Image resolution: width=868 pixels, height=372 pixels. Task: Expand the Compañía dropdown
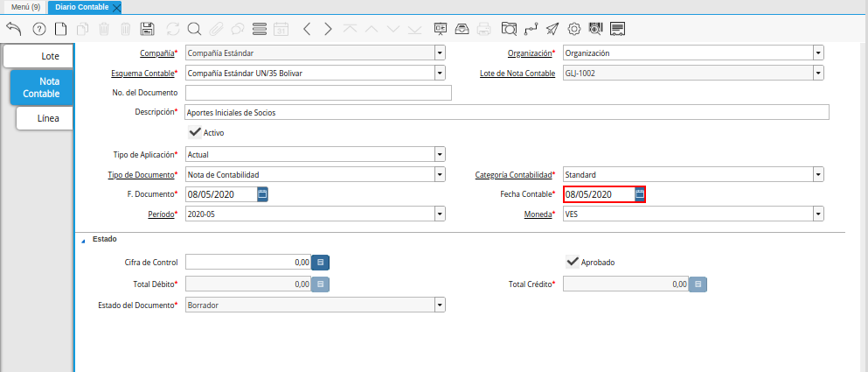pyautogui.click(x=440, y=53)
